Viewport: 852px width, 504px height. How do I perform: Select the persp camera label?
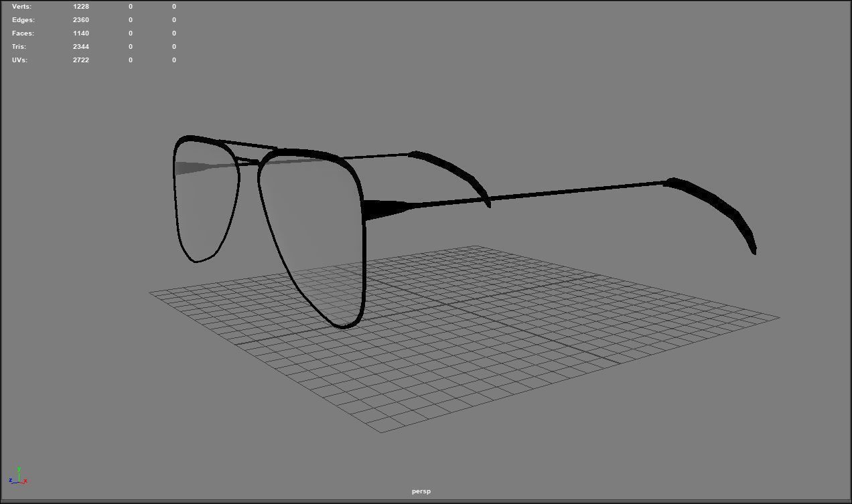(x=421, y=491)
